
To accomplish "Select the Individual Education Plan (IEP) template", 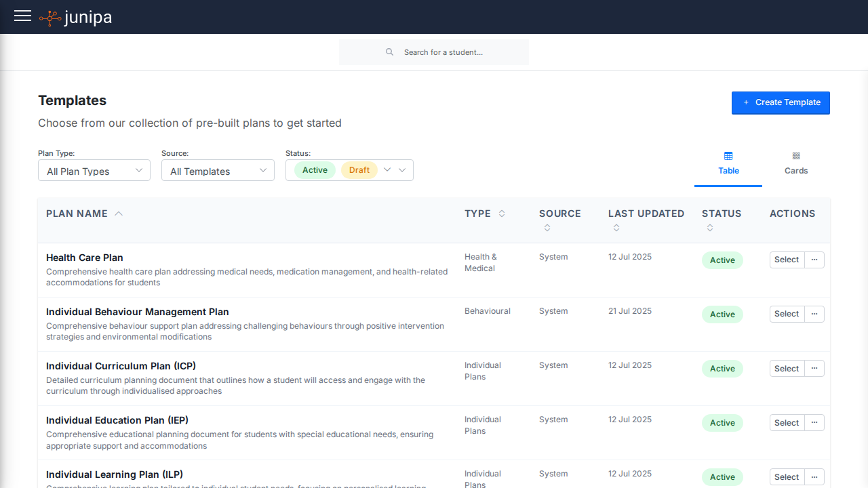I will [786, 422].
